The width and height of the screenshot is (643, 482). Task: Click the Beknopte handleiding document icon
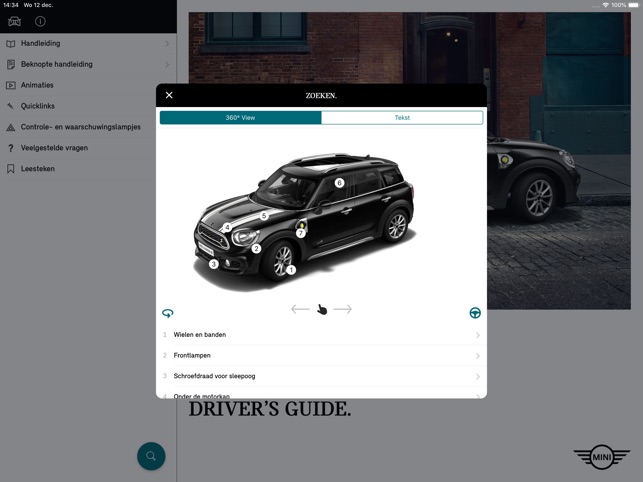[11, 64]
